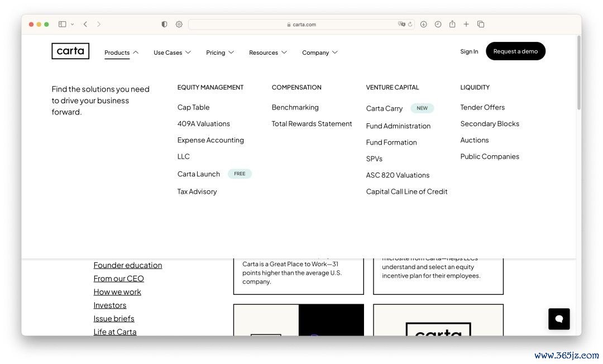Click the history clock icon
The height and width of the screenshot is (364, 603).
pyautogui.click(x=438, y=24)
